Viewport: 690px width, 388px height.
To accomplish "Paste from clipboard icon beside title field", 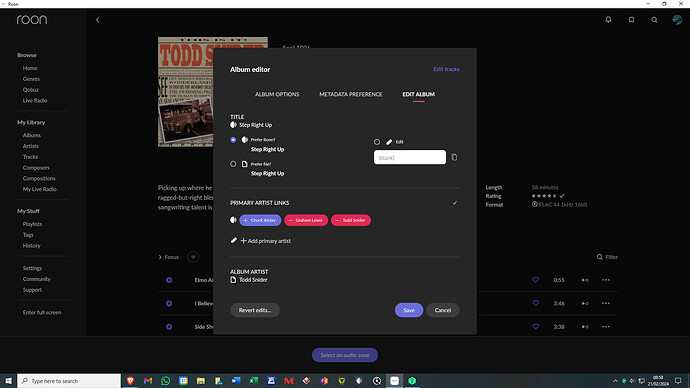I will pos(454,157).
